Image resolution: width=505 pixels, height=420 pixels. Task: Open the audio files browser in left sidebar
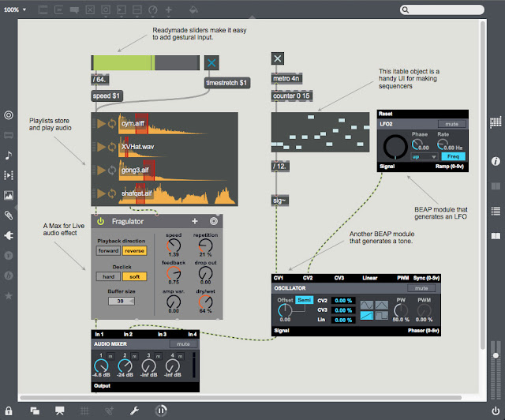pos(9,156)
